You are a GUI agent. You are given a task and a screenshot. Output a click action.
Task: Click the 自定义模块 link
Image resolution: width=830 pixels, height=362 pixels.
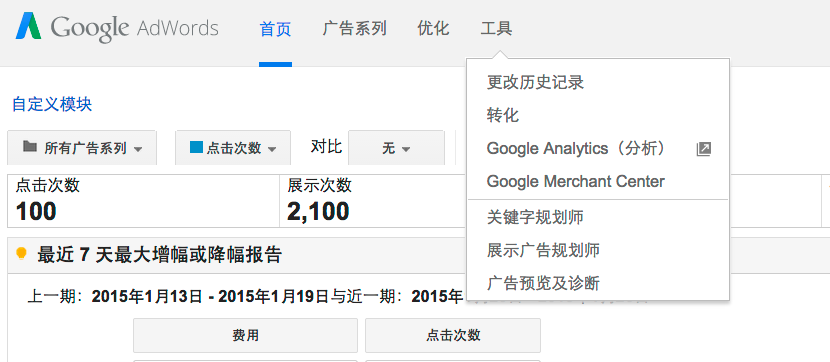click(52, 104)
